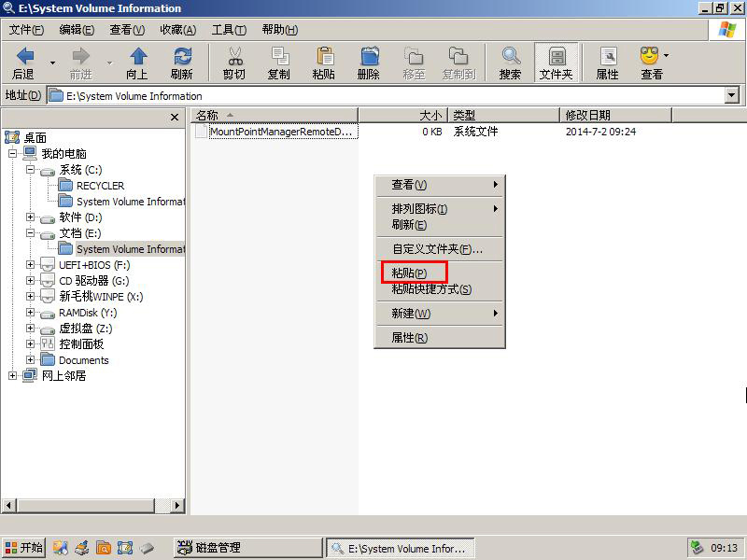The width and height of the screenshot is (747, 560).
Task: Click the Copy (复制) toolbar icon
Action: tap(278, 63)
